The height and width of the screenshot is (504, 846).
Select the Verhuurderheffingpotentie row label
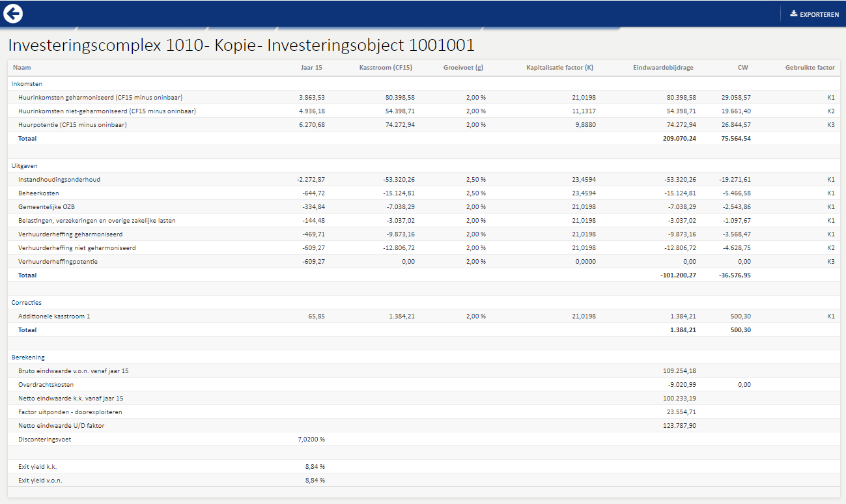[58, 261]
